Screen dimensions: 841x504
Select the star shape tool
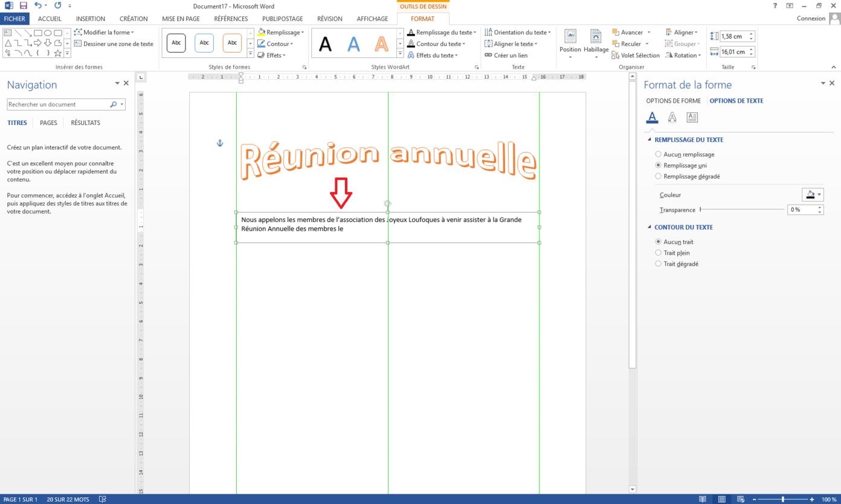58,53
